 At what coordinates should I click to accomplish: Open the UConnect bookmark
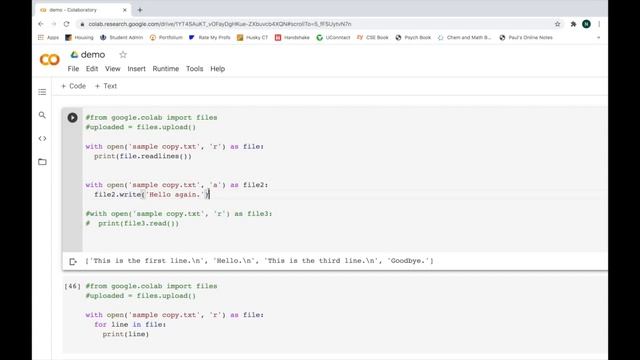[x=333, y=38]
